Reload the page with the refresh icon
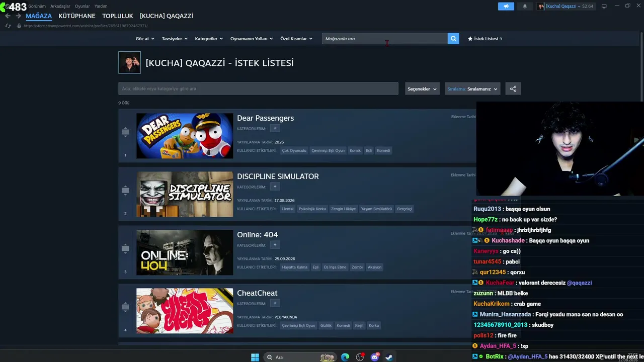 tap(8, 26)
